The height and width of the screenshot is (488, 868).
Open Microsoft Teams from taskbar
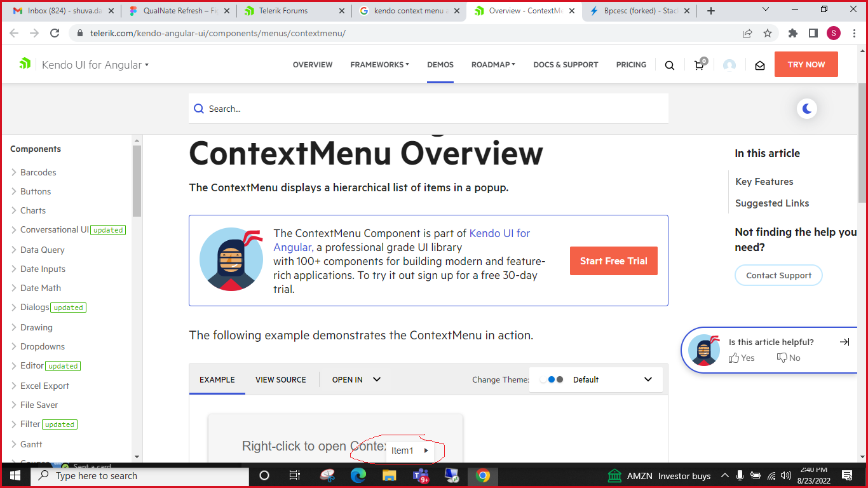coord(421,475)
